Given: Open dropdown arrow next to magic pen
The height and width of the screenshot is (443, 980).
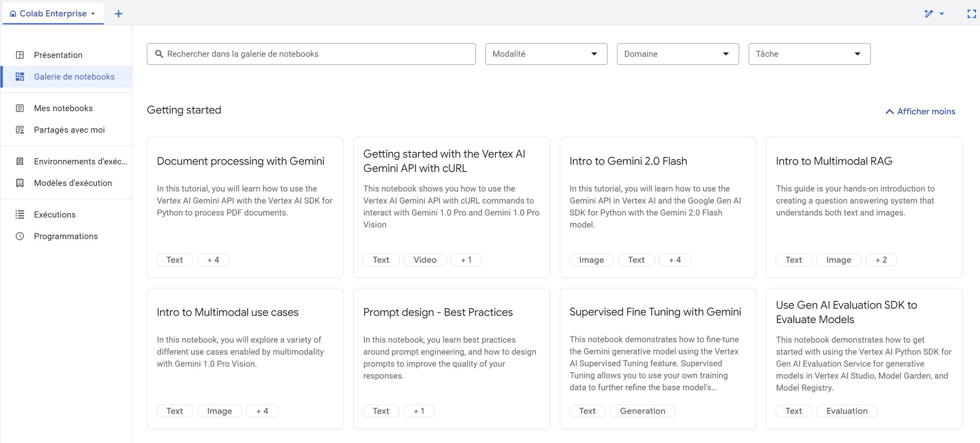Looking at the screenshot, I should [x=942, y=13].
